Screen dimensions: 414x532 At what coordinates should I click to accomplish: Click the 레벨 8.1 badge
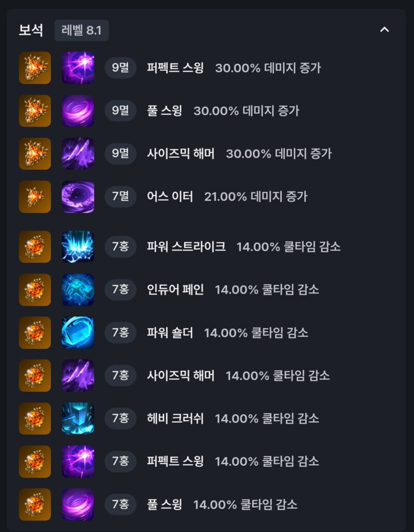(81, 31)
